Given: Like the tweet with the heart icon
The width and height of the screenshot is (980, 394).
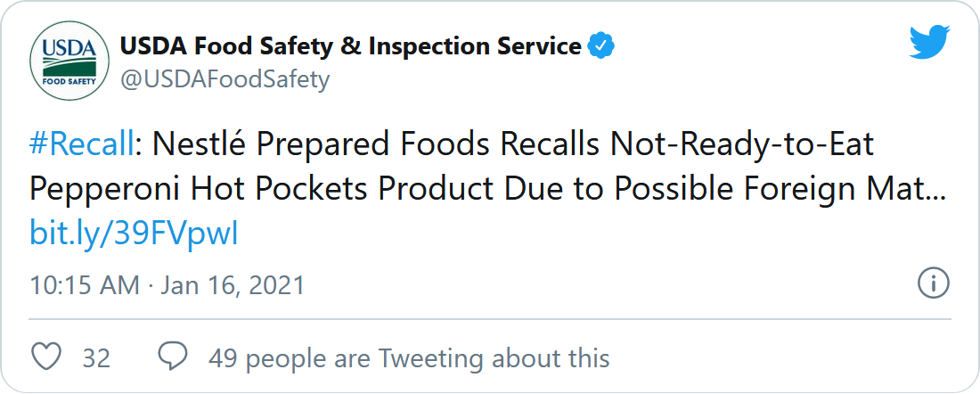Looking at the screenshot, I should (46, 357).
